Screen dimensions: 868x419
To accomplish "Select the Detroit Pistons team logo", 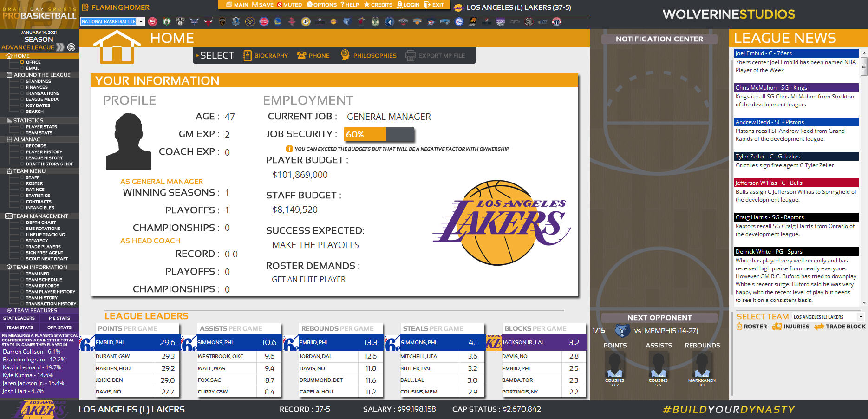I will coord(264,21).
